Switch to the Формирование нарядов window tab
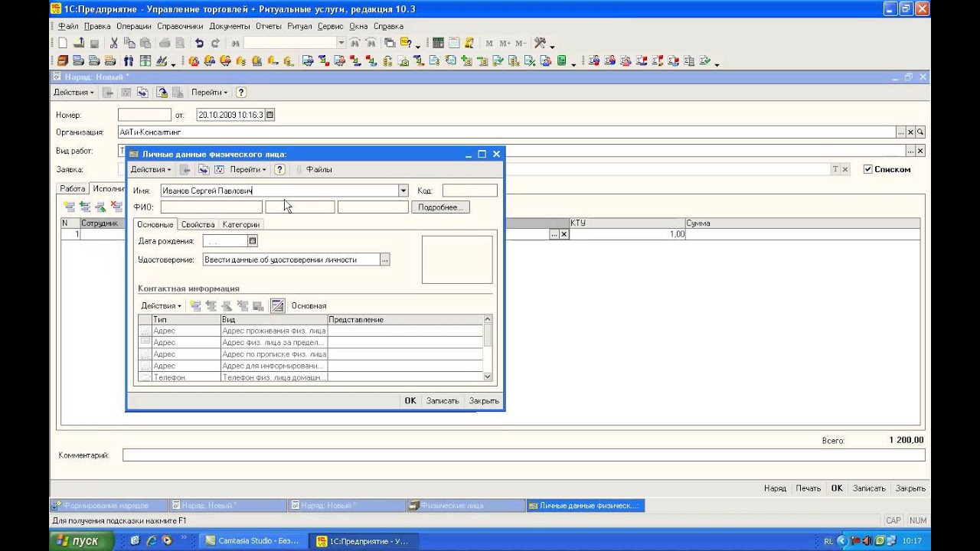Image resolution: width=980 pixels, height=551 pixels. click(x=109, y=506)
